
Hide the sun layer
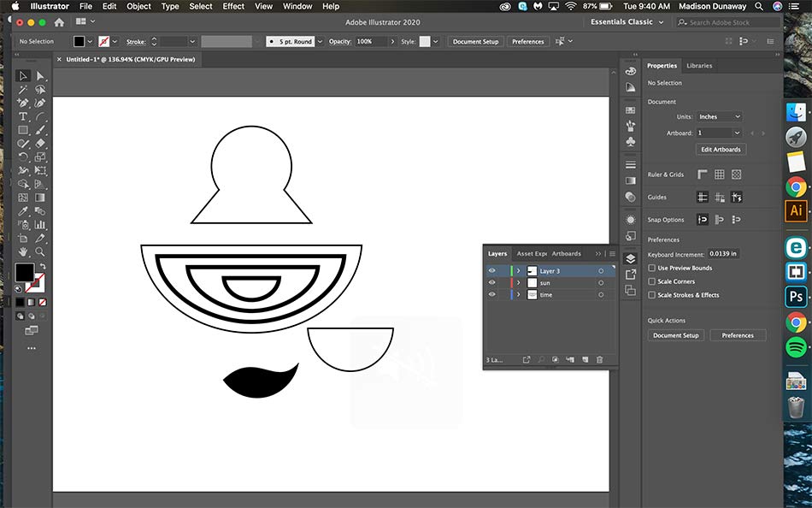click(491, 282)
